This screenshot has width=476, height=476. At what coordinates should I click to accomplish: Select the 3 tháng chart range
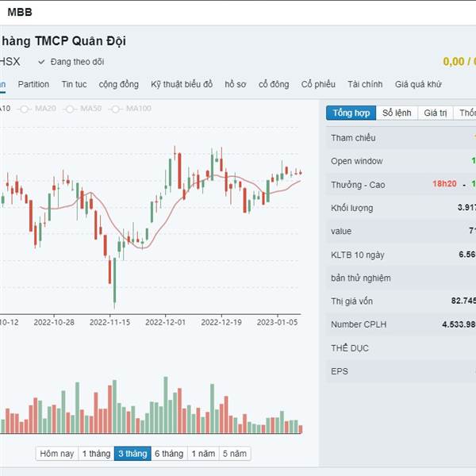[132, 454]
